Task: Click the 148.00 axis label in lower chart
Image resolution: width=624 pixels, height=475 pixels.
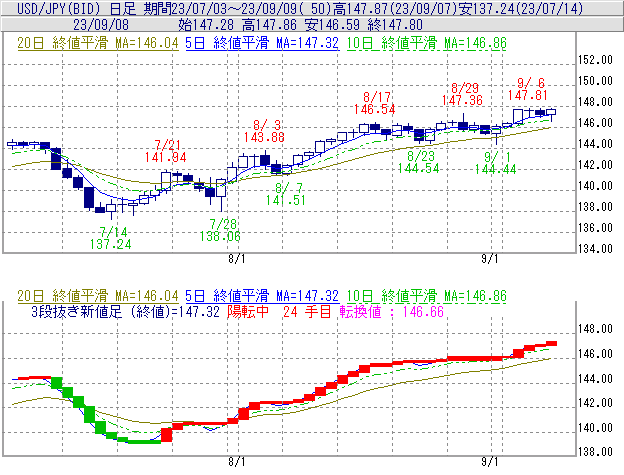Action: (x=595, y=329)
